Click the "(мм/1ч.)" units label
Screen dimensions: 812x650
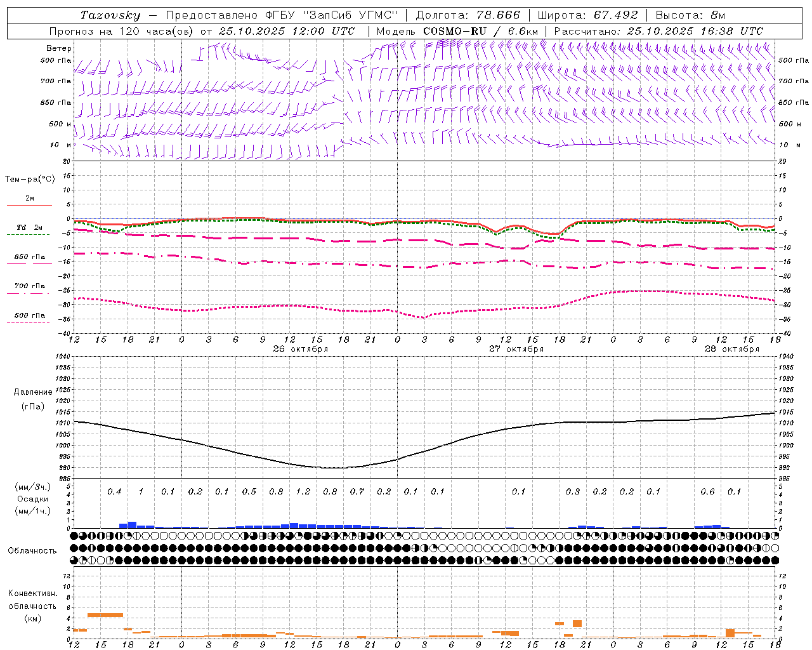coord(33,511)
